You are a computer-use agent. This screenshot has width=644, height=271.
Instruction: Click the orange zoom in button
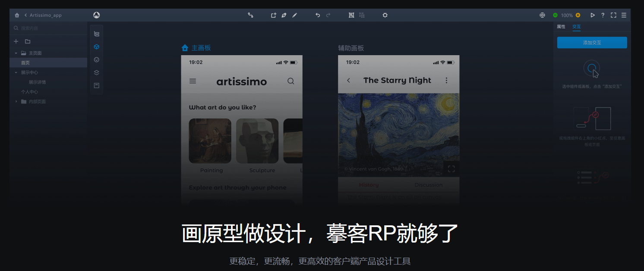(578, 15)
